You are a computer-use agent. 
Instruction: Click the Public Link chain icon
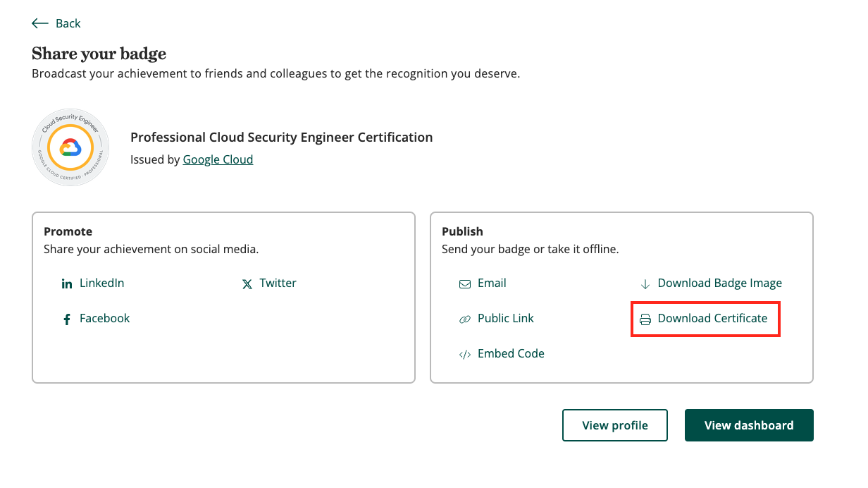pyautogui.click(x=465, y=319)
